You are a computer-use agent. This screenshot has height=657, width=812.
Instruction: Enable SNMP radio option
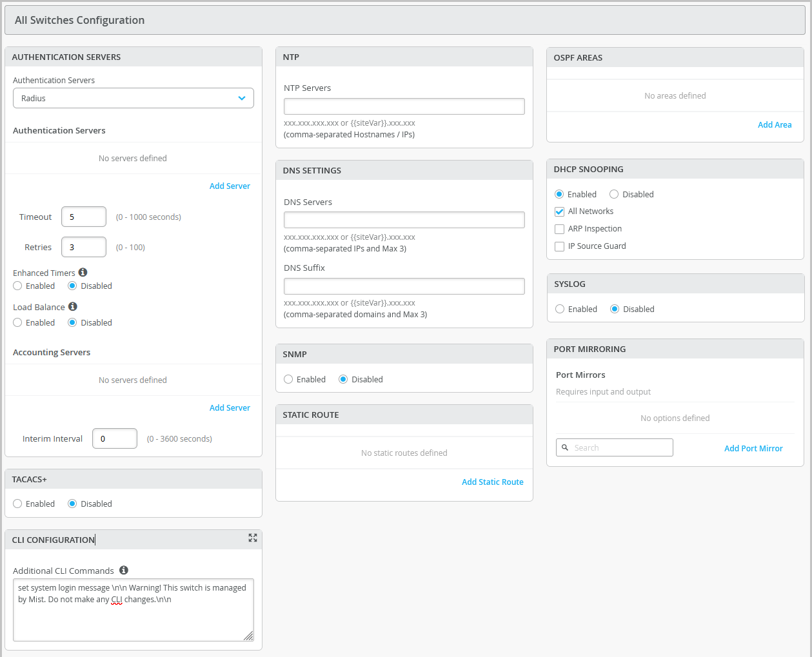coord(288,379)
